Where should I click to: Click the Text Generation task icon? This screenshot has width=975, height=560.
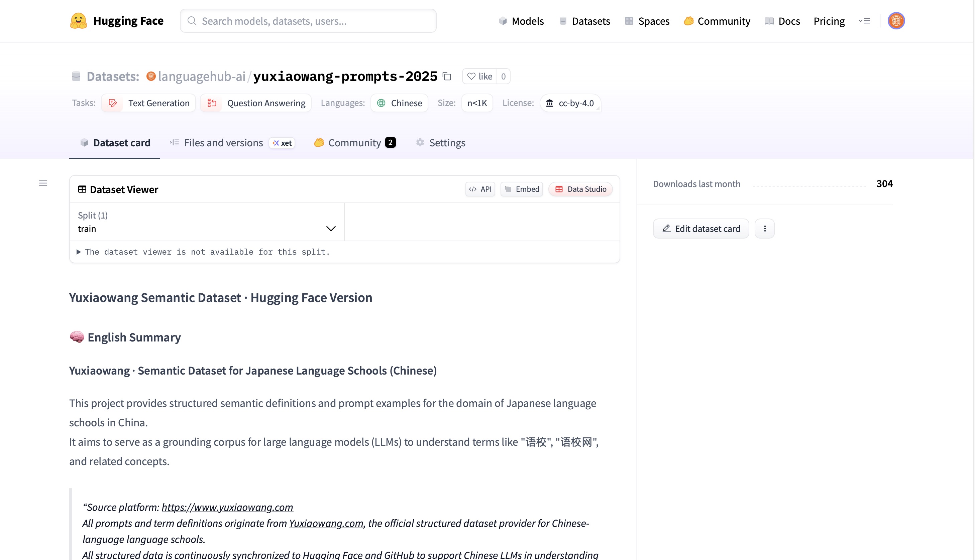[113, 103]
